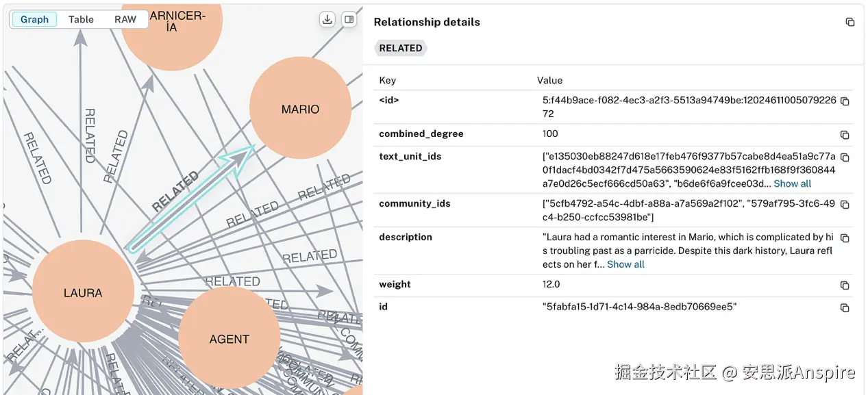
Task: Show all of the description text
Action: [x=625, y=264]
